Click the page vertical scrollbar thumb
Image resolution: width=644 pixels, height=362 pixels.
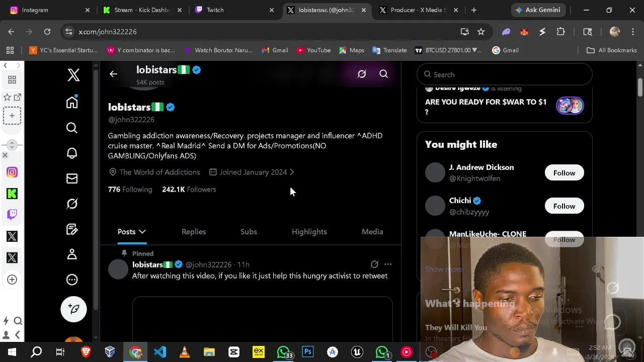640,87
